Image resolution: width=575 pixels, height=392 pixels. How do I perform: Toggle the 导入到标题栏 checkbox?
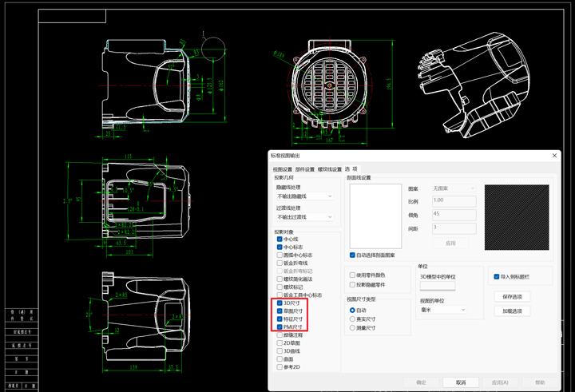(497, 277)
